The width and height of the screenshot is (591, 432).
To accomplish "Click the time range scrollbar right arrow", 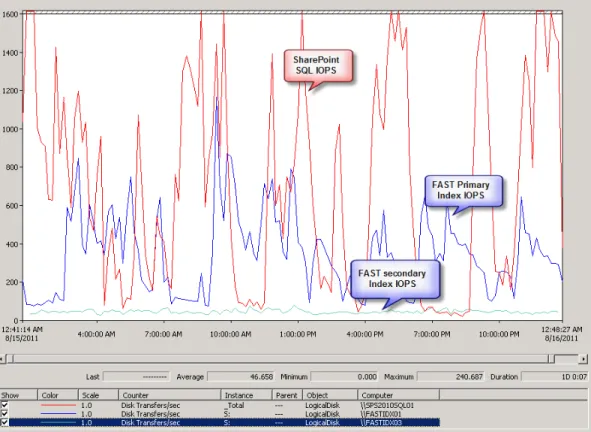I will point(584,359).
